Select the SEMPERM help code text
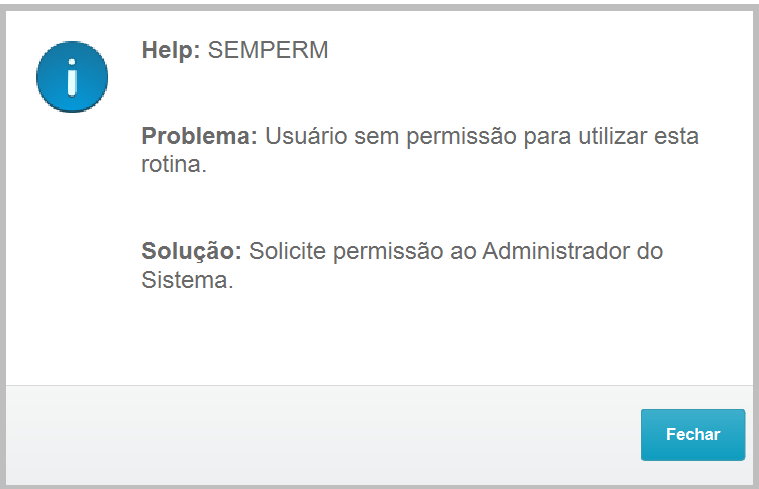 tap(268, 50)
